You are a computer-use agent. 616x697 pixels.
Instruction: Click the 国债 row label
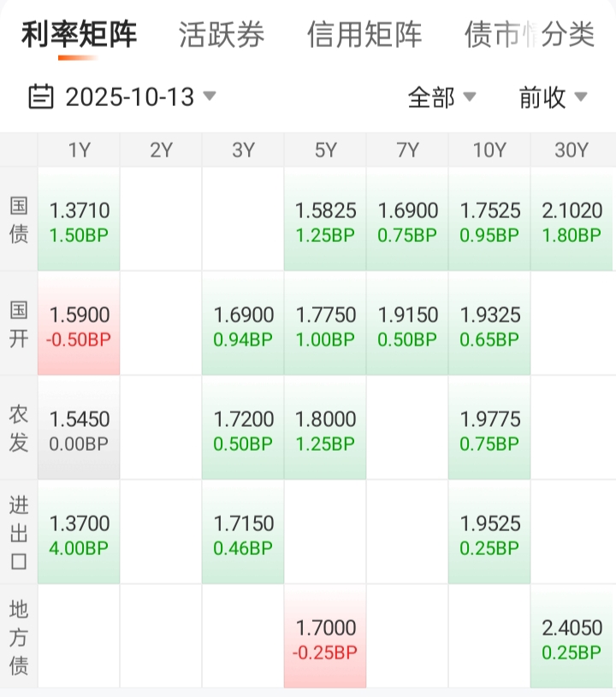click(19, 221)
